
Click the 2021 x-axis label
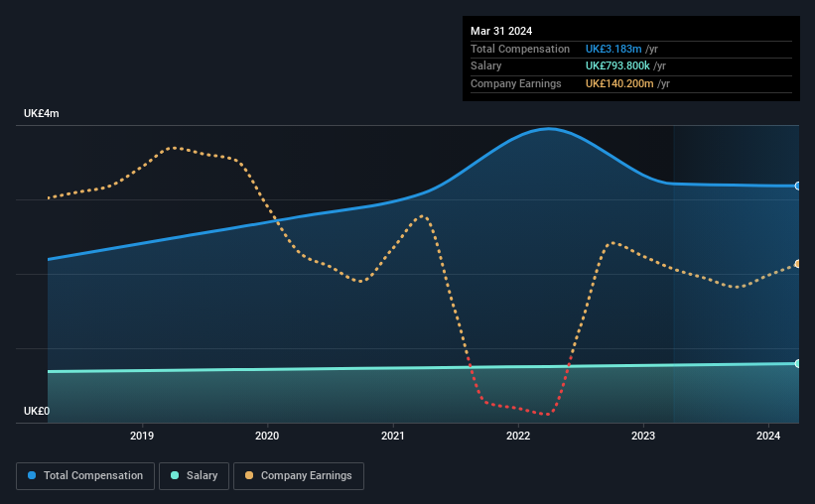393,436
